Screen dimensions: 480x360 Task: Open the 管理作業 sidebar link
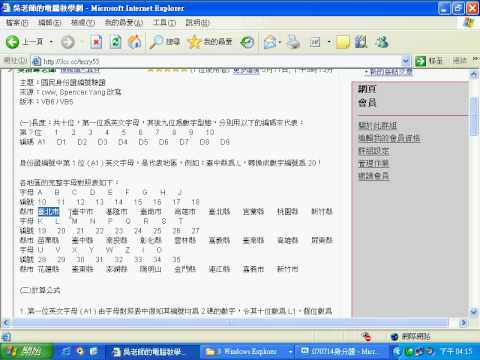(x=373, y=164)
